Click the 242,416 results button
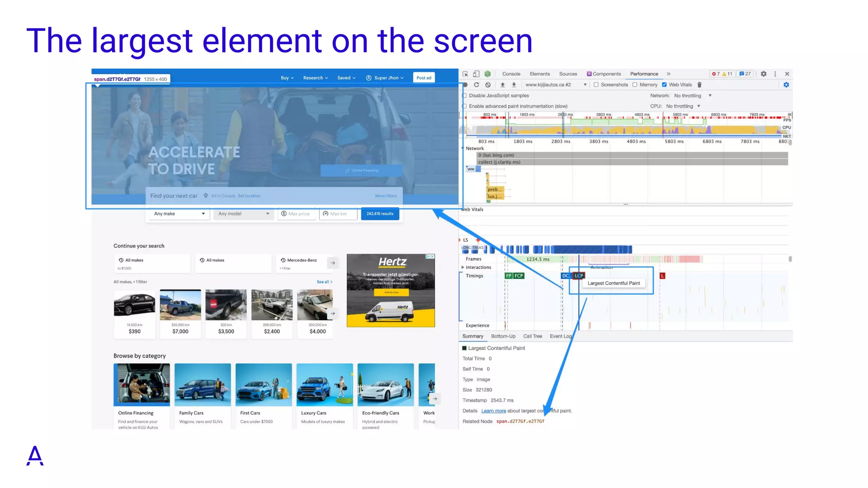 pos(380,213)
